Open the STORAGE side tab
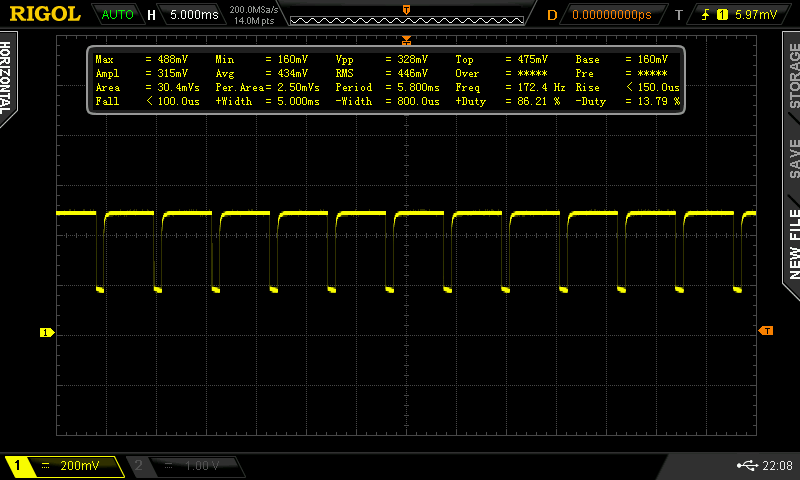 793,75
